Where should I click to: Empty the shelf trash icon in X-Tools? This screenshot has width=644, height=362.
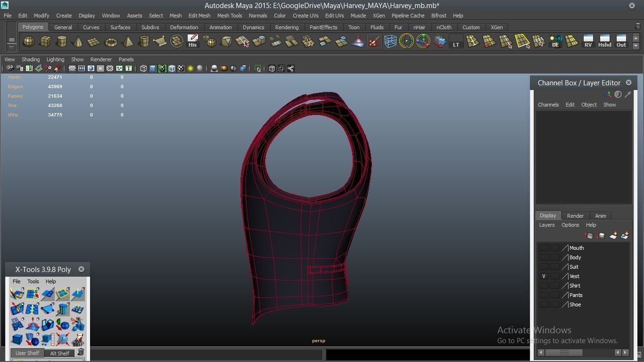(x=81, y=353)
